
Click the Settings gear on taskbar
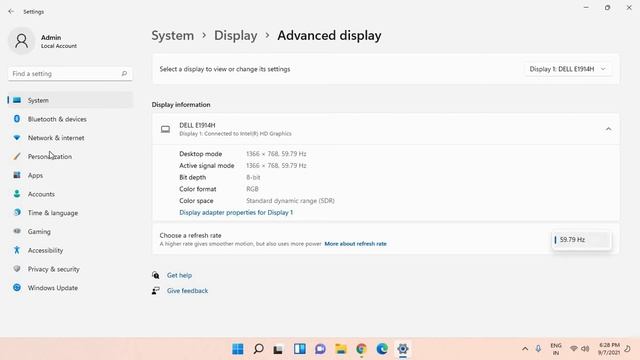pos(403,349)
